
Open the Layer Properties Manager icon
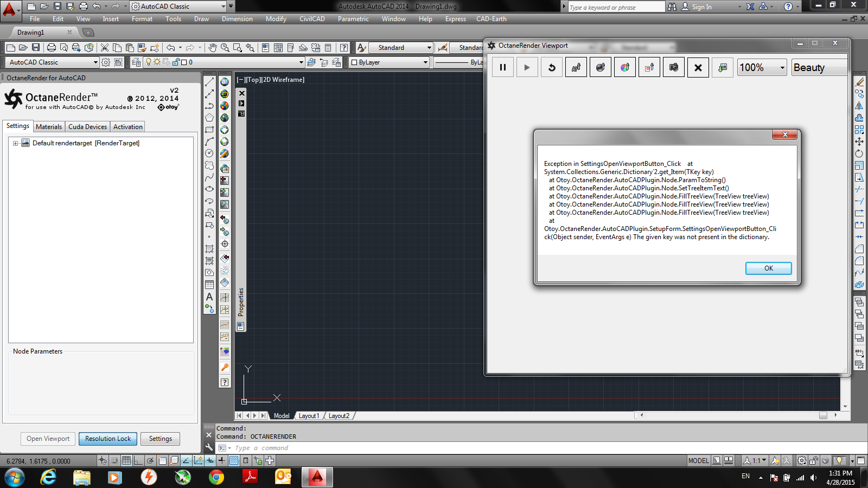[x=136, y=62]
